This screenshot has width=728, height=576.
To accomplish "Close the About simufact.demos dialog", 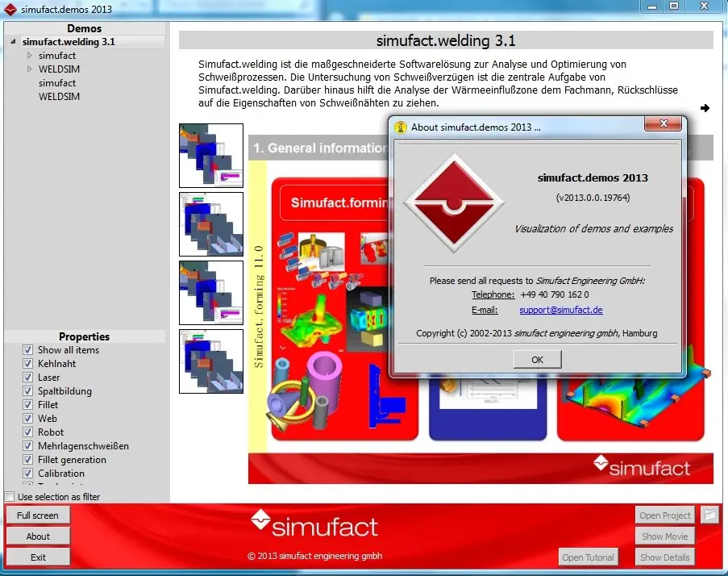I will (x=663, y=123).
